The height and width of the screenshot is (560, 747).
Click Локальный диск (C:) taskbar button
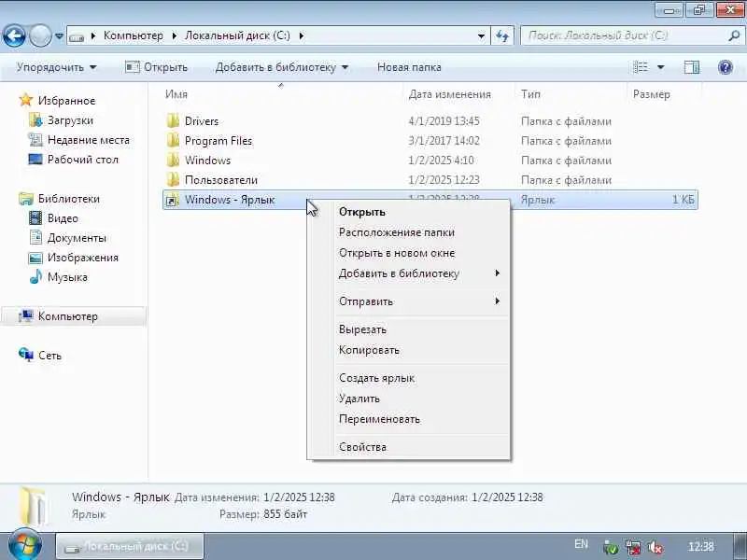point(130,546)
